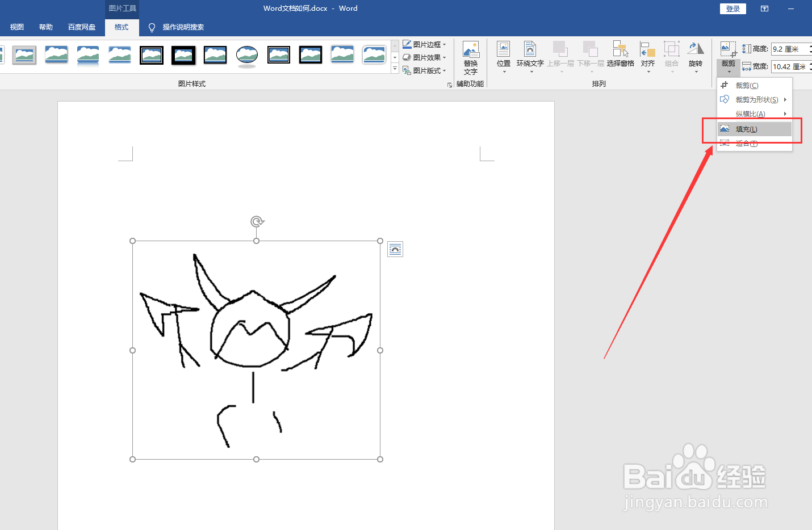
Task: Select the 格式 (Format) tab
Action: [122, 27]
